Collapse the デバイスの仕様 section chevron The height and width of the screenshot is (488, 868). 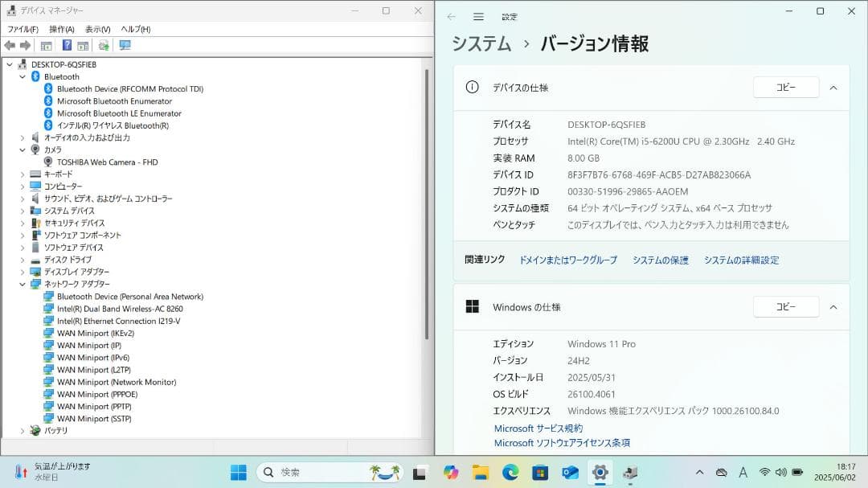point(832,87)
